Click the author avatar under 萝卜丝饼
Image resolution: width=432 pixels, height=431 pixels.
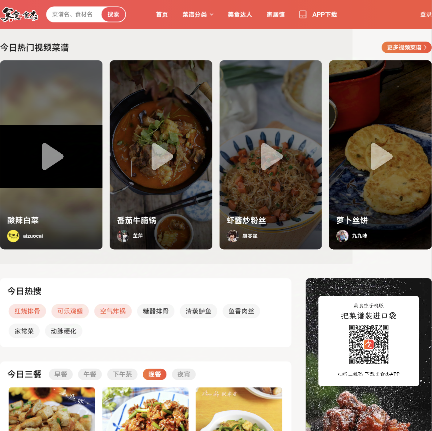342,236
